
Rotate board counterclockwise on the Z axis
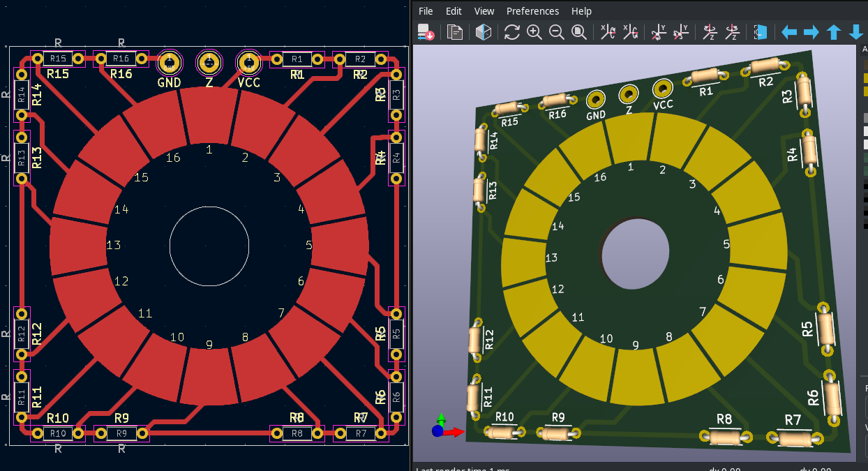pos(732,31)
